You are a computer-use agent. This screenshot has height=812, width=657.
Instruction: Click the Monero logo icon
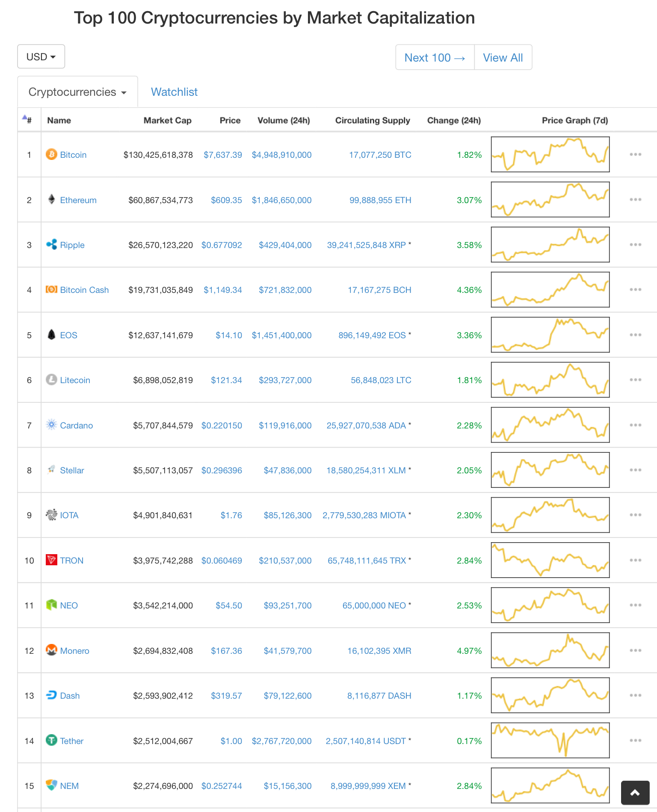(51, 650)
